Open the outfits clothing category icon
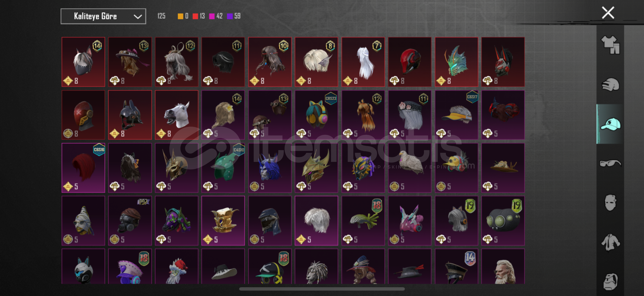The image size is (644, 296). (x=610, y=45)
